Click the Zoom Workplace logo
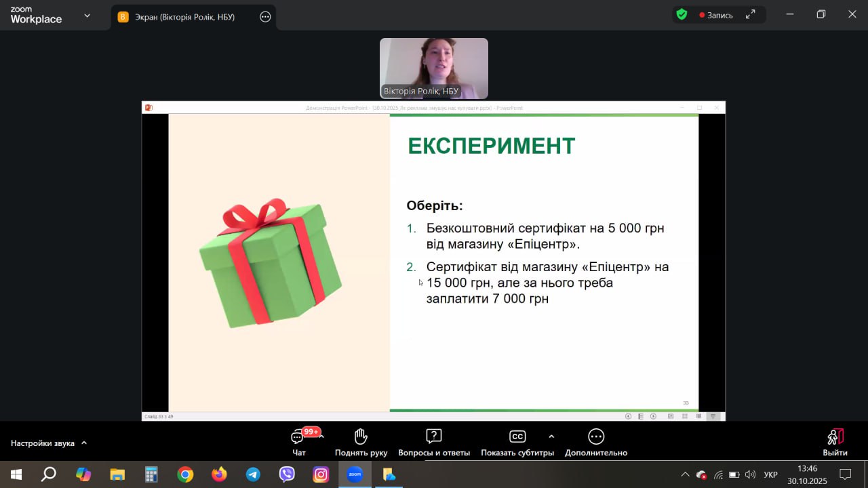This screenshot has height=488, width=868. (x=36, y=15)
